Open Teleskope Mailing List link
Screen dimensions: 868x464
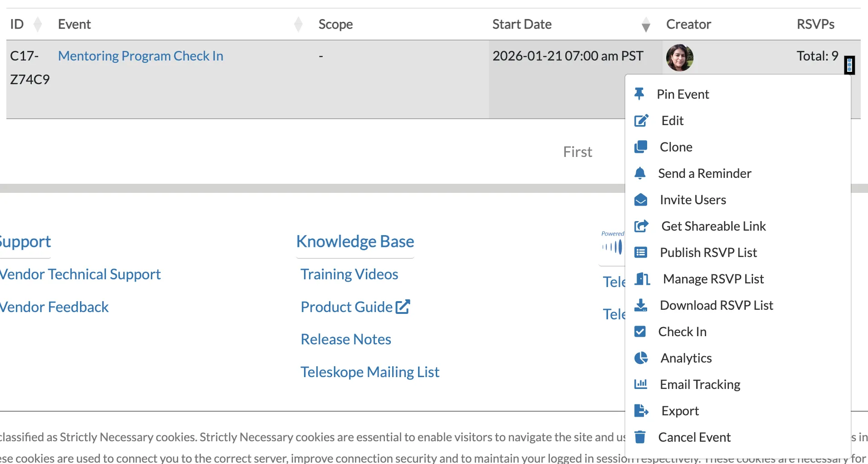(369, 372)
